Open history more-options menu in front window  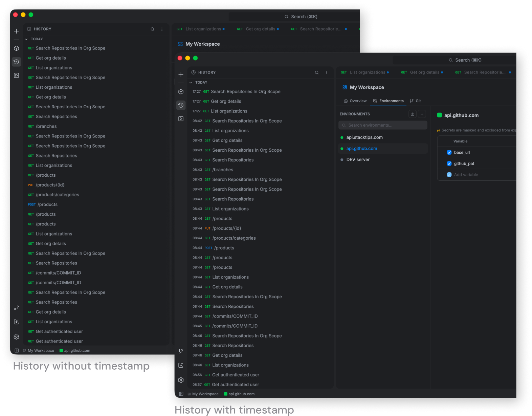click(326, 72)
